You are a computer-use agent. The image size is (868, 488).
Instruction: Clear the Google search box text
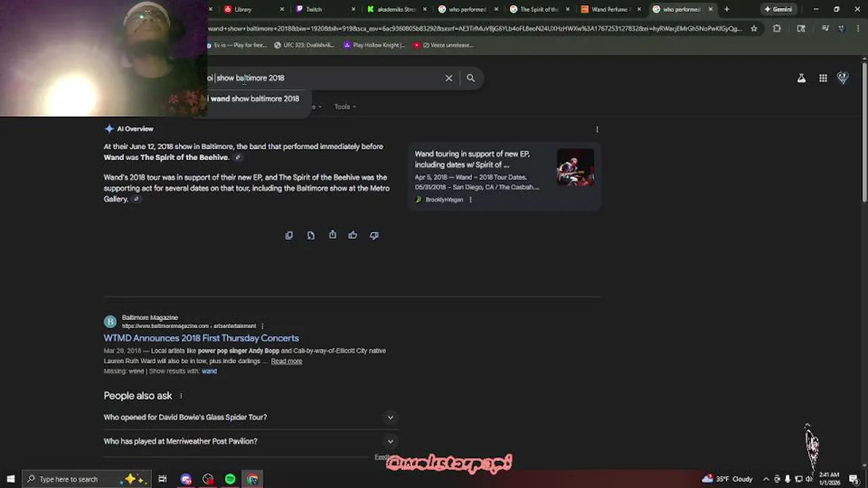click(x=448, y=78)
